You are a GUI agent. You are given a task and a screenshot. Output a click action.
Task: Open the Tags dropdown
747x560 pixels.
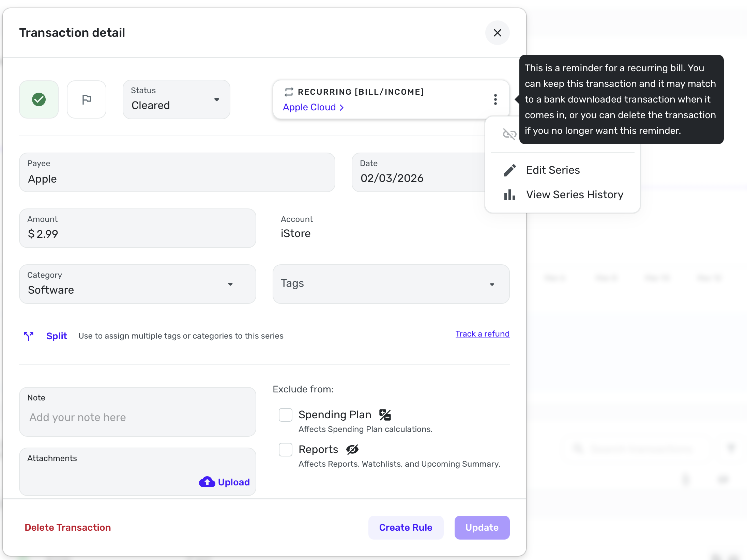[x=391, y=284]
